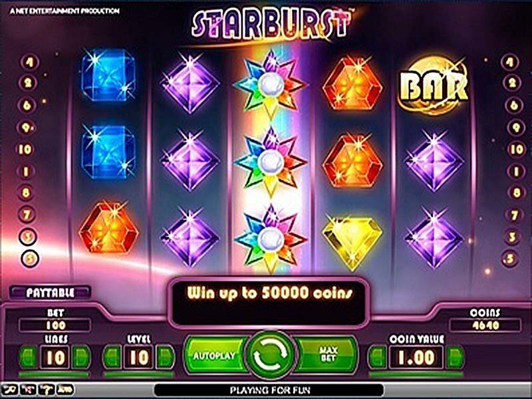Click the BAR symbol on the reels

[x=434, y=86]
